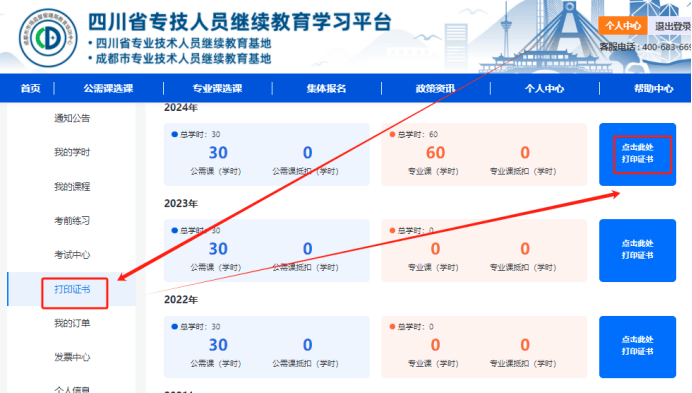Viewport: 692px width, 393px height.
Task: Open 考试中心 in sidebar
Action: pyautogui.click(x=72, y=255)
